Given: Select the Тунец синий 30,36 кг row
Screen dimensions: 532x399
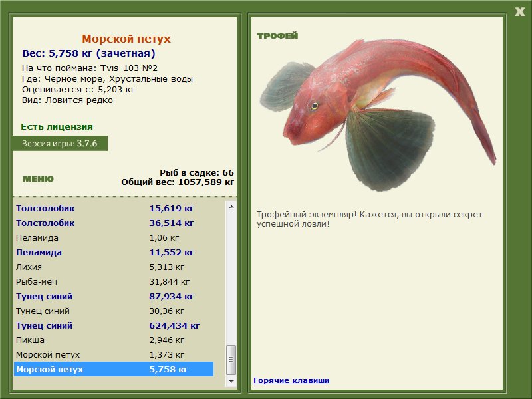Looking at the screenshot, I should (x=114, y=311).
